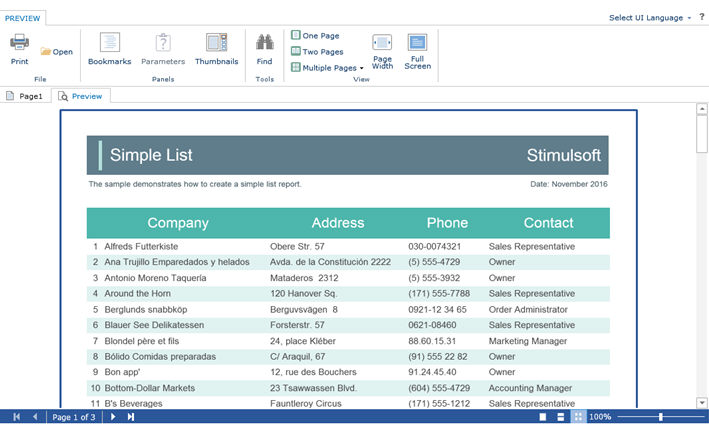Image resolution: width=709 pixels, height=424 pixels.
Task: Switch to One Page view
Action: [315, 35]
